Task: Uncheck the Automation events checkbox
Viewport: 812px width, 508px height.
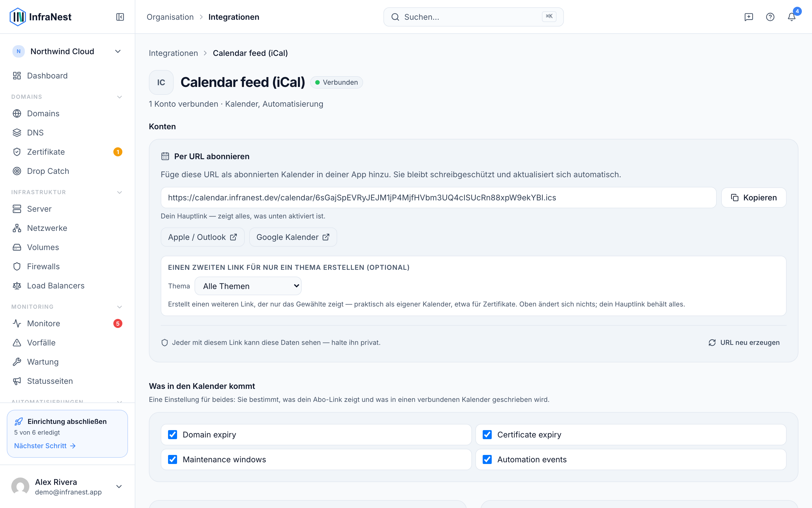Action: tap(487, 459)
